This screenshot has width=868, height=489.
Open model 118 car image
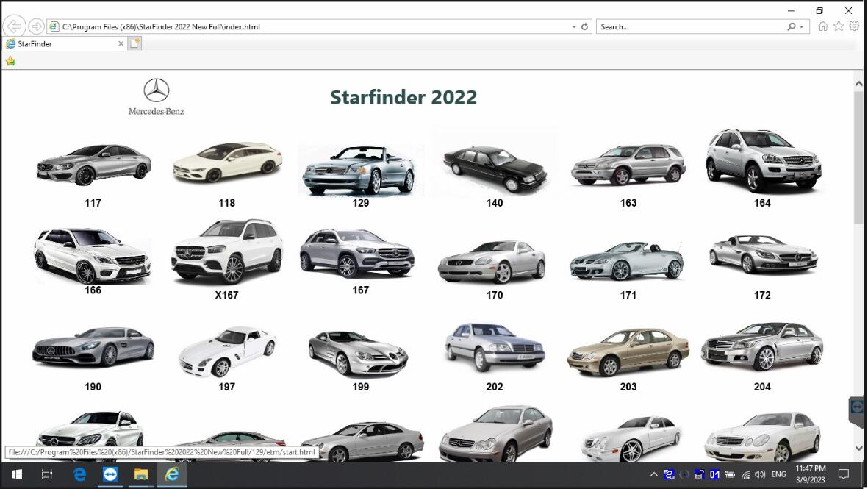[227, 163]
